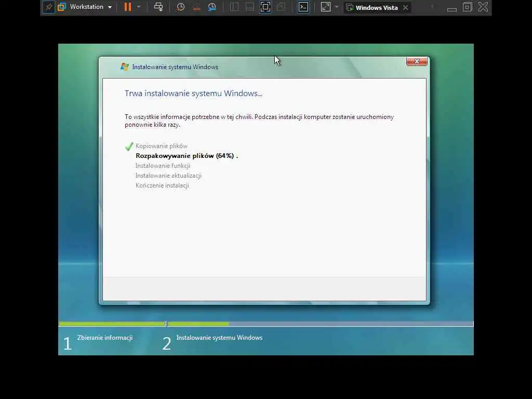Viewport: 532px width, 399px height.
Task: Click the 'Trwa instalowanie systemu Windows...' heading
Action: click(193, 94)
